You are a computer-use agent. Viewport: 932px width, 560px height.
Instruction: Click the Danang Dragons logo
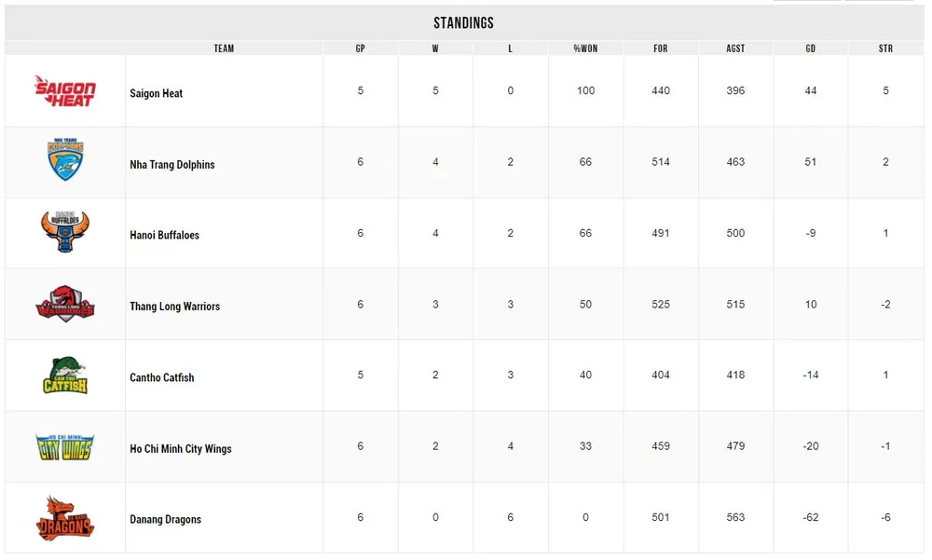65,517
